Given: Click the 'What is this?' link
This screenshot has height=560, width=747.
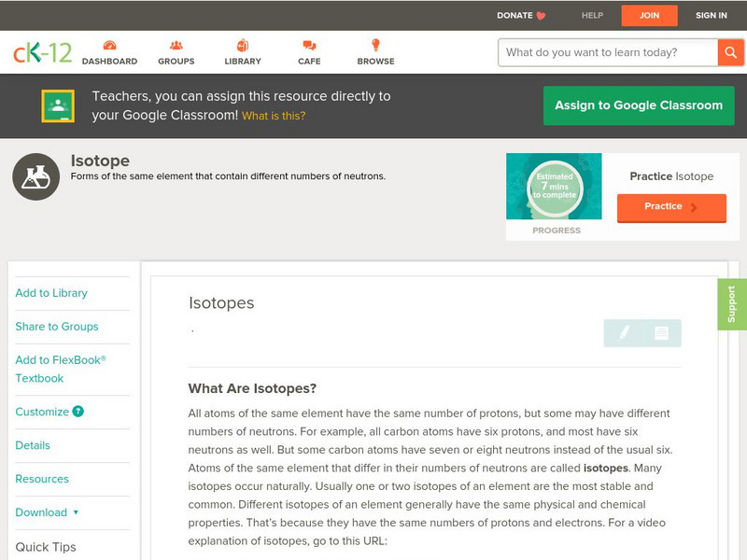Looking at the screenshot, I should (274, 116).
